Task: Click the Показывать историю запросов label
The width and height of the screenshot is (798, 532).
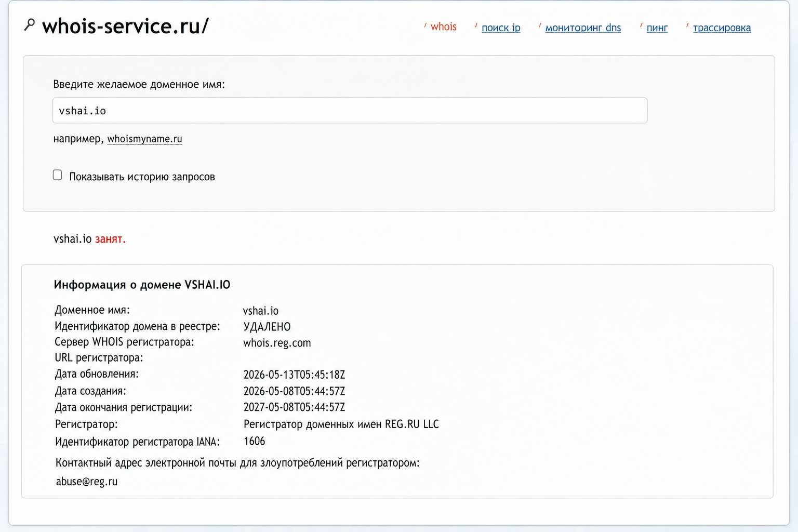Action: [142, 177]
